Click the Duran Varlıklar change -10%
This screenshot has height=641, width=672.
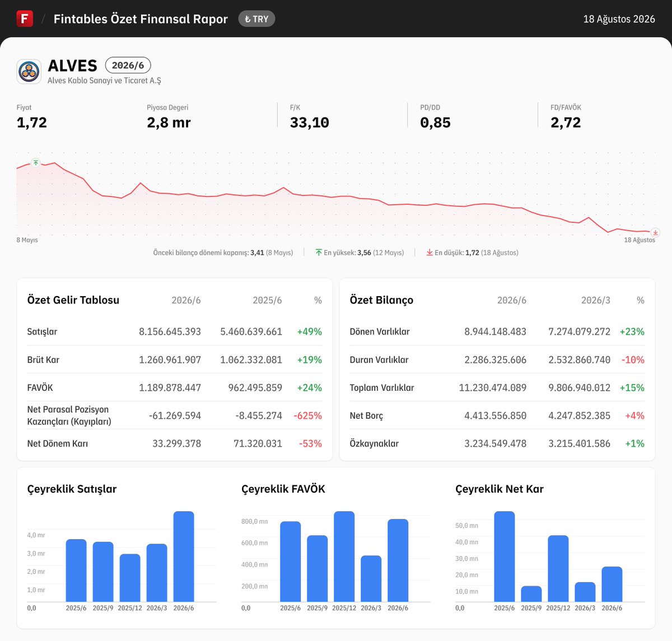[x=633, y=359]
